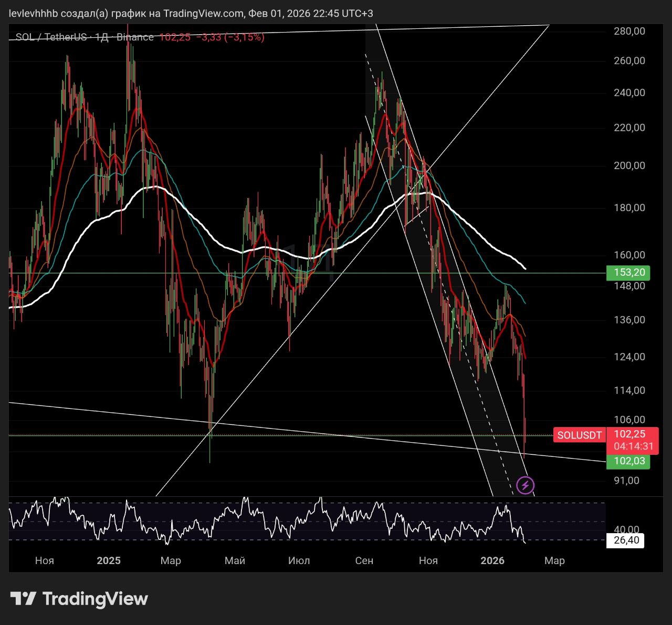Click the TradingView logo icon

23,598
